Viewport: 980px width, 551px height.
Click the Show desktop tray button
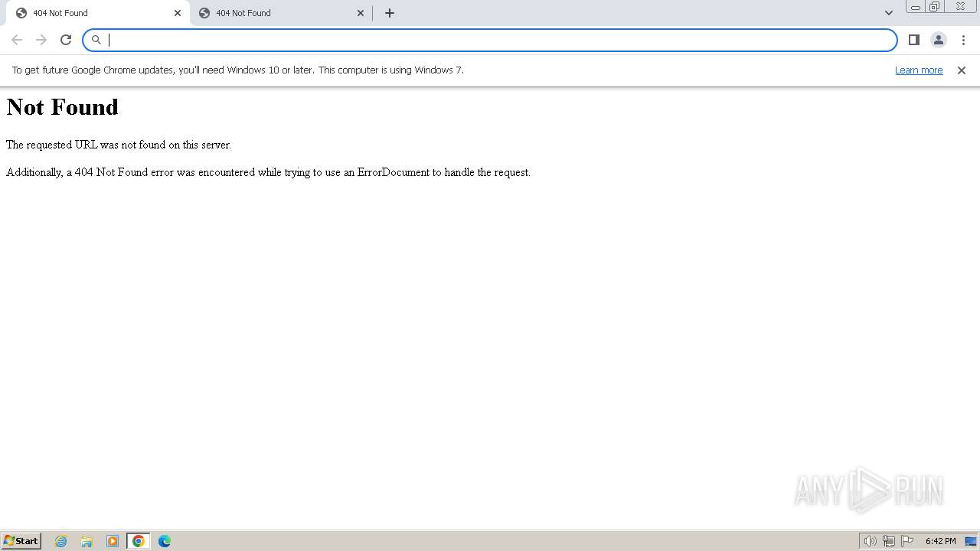coord(971,541)
